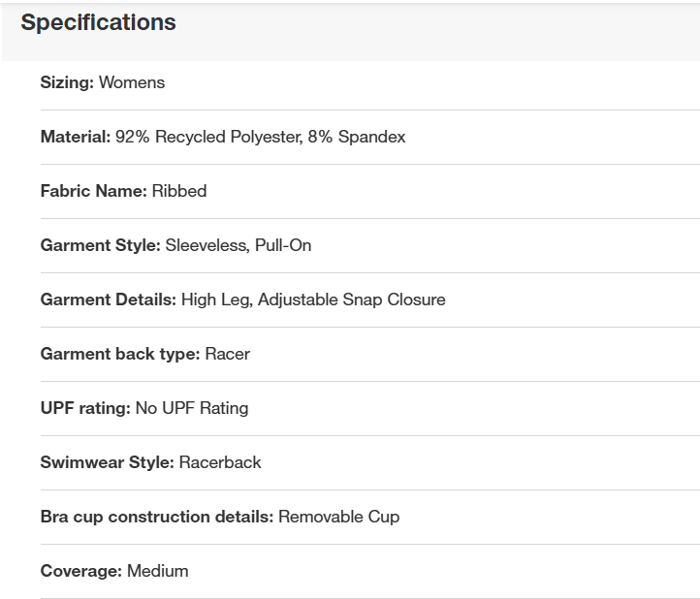Click the Bra cup construction details label

(x=157, y=517)
